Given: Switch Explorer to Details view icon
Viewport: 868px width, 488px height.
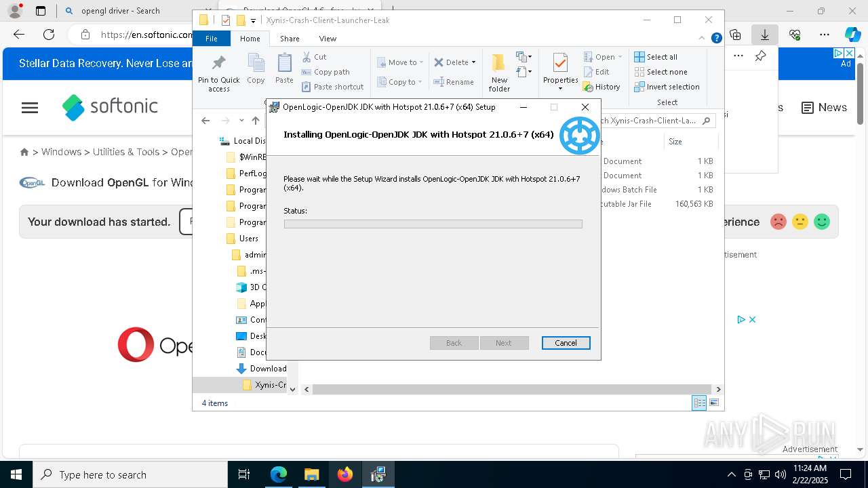Looking at the screenshot, I should tap(699, 403).
